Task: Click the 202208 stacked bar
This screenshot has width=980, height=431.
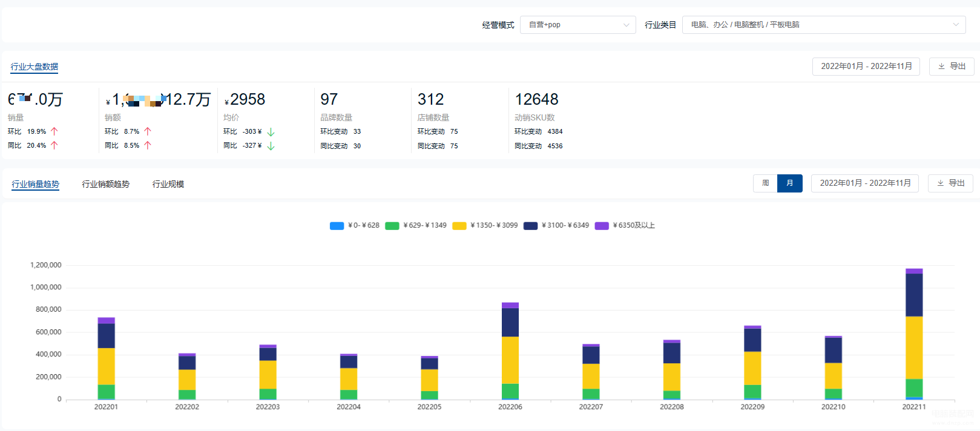Action: (672, 370)
